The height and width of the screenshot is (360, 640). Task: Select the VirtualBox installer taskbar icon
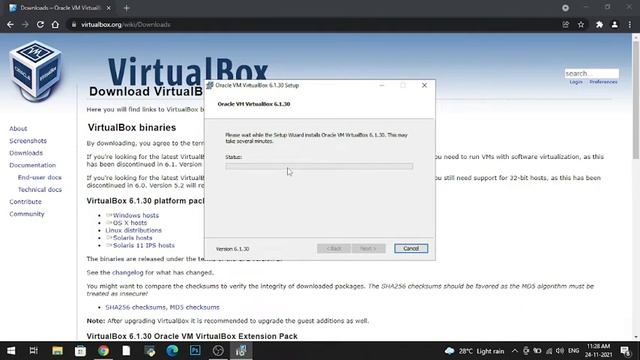point(241,351)
